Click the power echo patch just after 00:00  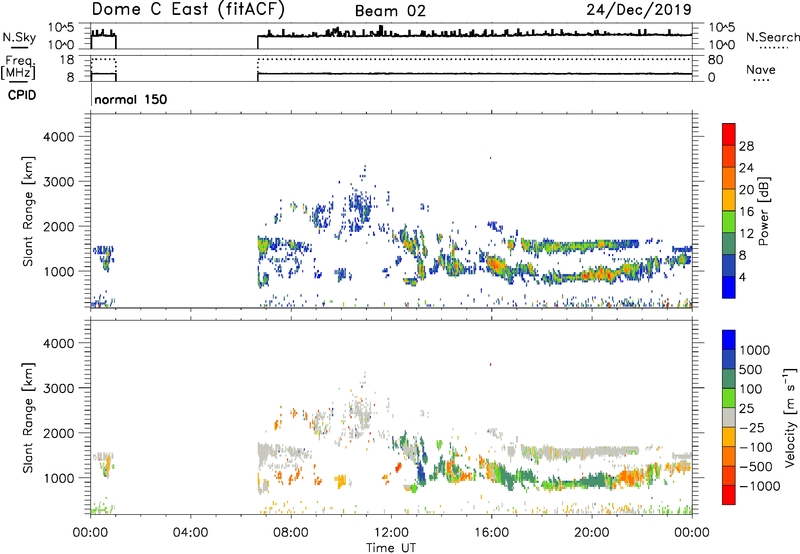105,258
